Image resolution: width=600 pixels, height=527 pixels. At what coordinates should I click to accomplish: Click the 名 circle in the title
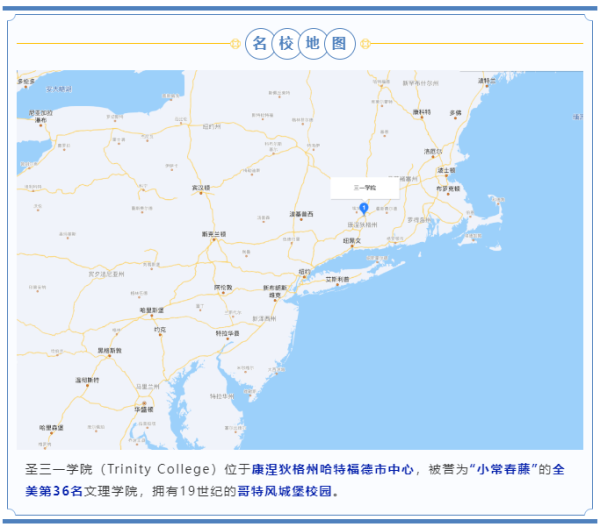[262, 43]
